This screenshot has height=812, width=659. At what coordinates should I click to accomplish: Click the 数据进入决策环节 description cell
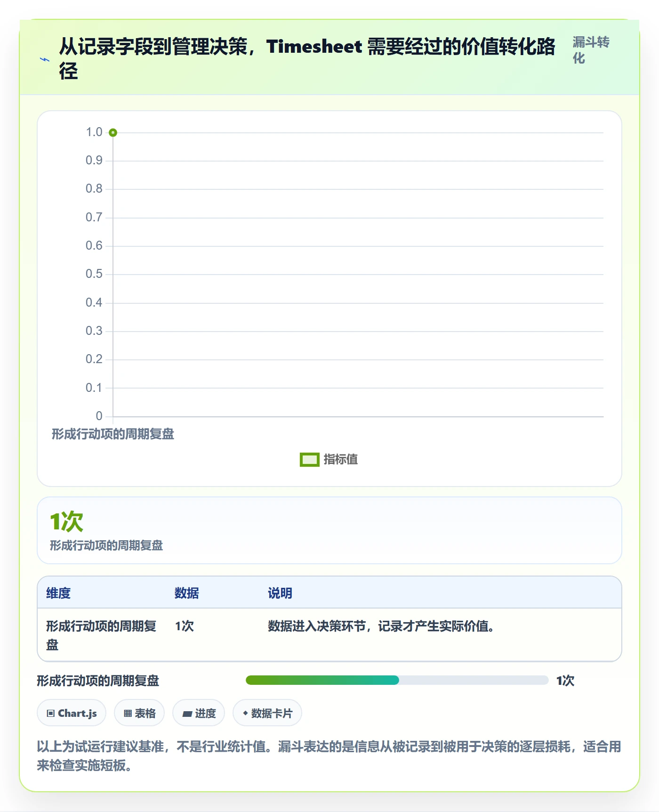381,626
